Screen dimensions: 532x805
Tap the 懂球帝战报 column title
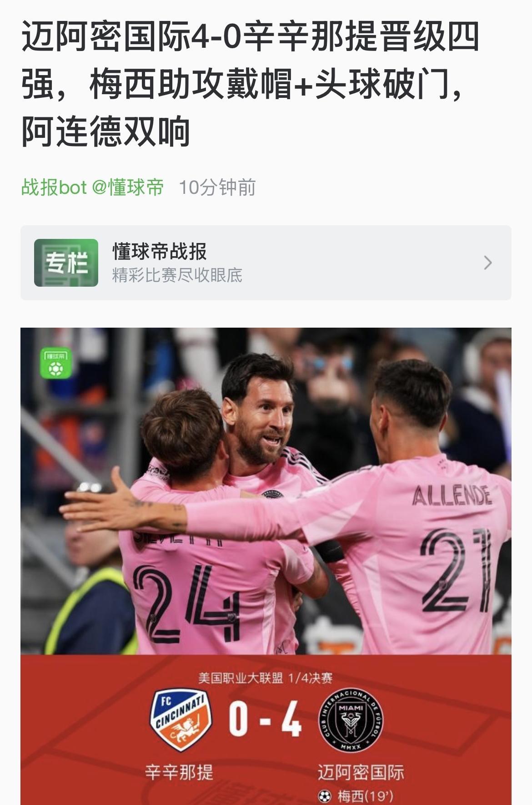159,251
